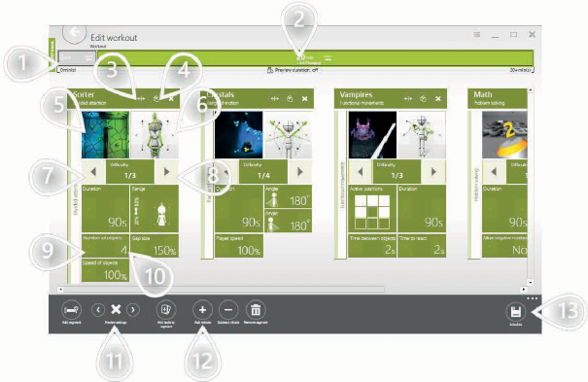Click the horizontal scrollbar left arrow

[x=60, y=290]
